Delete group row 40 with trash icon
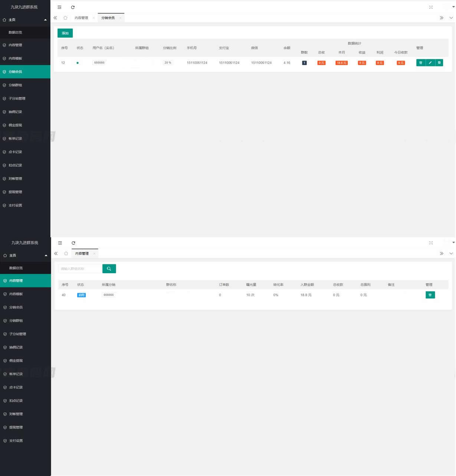Screen dimensions: 456x476 [430, 295]
